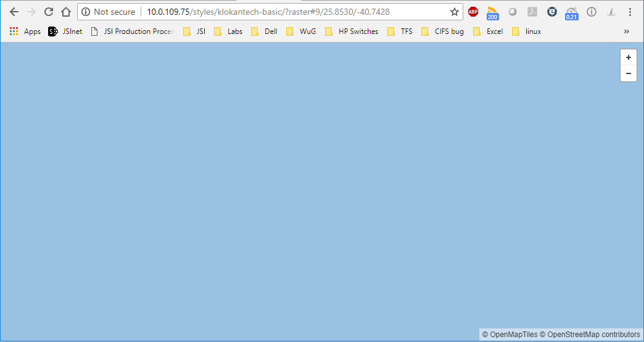Open the RSS feed extension showing 200
The image size is (644, 342).
pyautogui.click(x=492, y=13)
